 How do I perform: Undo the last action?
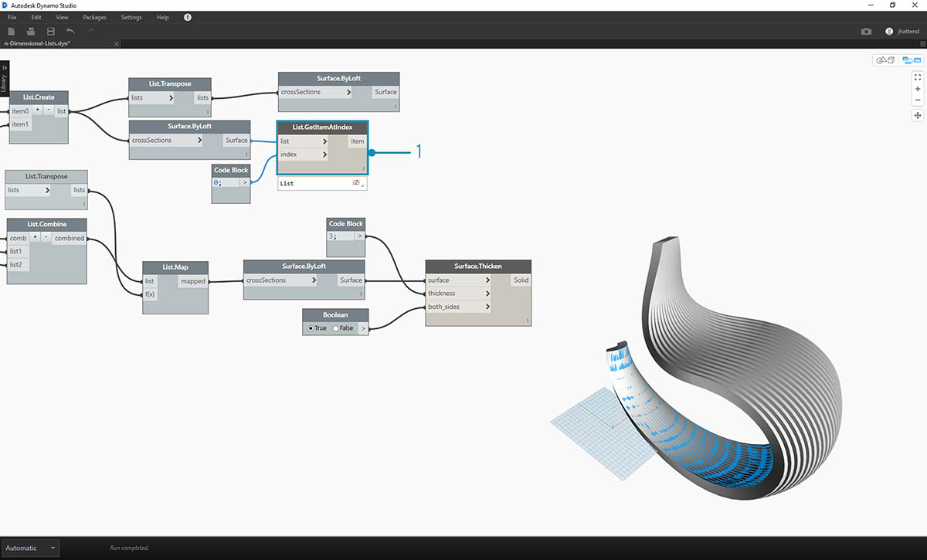coord(70,31)
